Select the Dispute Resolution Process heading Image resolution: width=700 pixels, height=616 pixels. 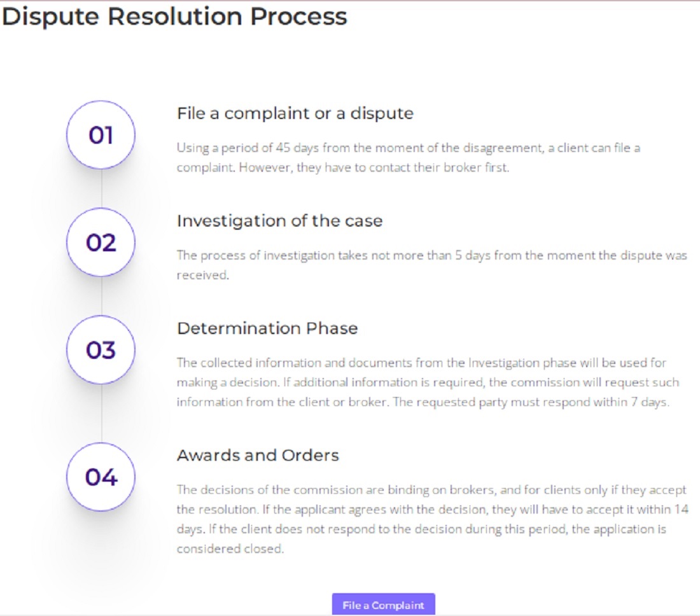coord(174,17)
